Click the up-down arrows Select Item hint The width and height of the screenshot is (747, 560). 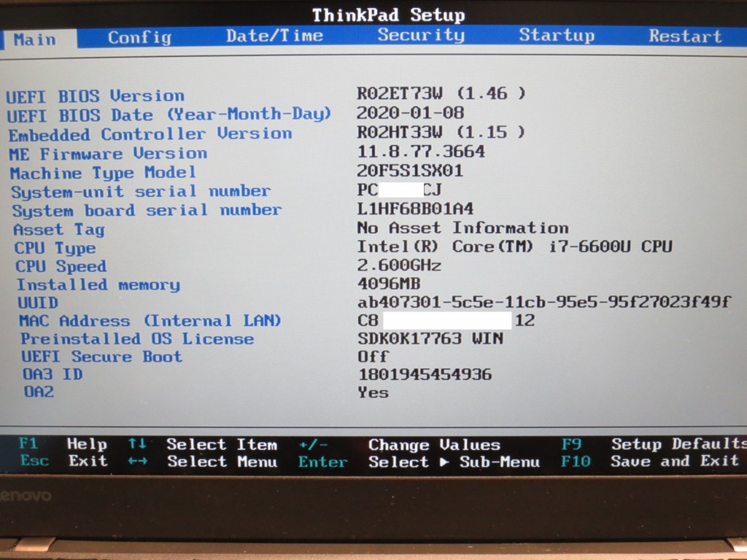(x=203, y=444)
